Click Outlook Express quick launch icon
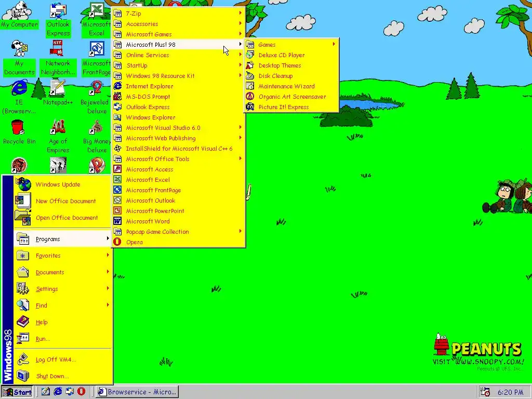532x399 pixels. [70, 391]
